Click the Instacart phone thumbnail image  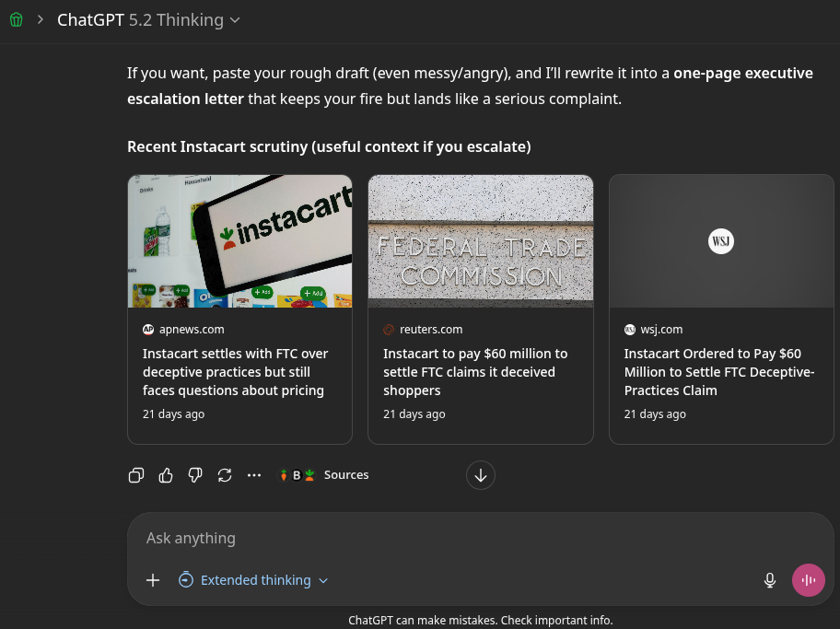[239, 241]
